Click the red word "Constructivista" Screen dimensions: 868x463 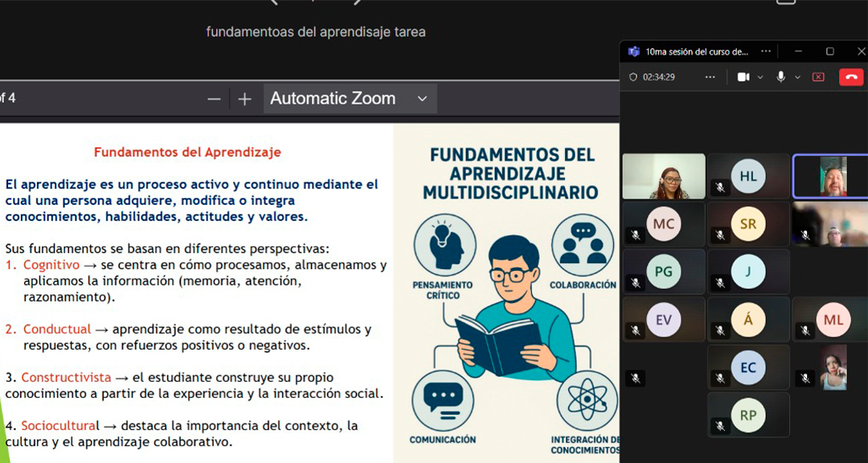point(67,378)
